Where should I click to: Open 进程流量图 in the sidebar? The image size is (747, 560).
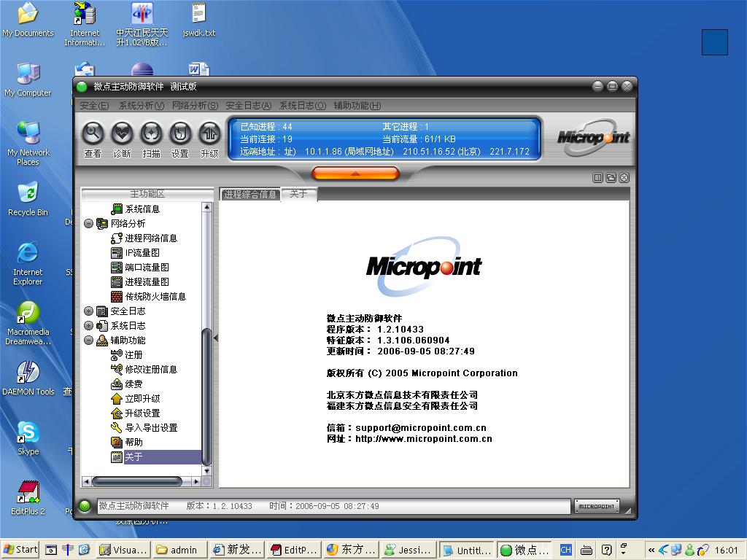click(140, 282)
